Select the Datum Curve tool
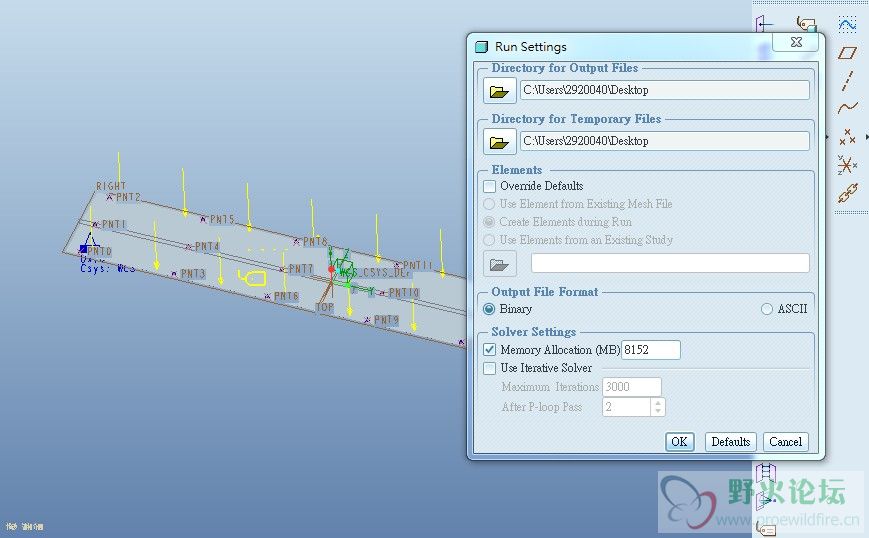This screenshot has height=538, width=869. [x=847, y=107]
